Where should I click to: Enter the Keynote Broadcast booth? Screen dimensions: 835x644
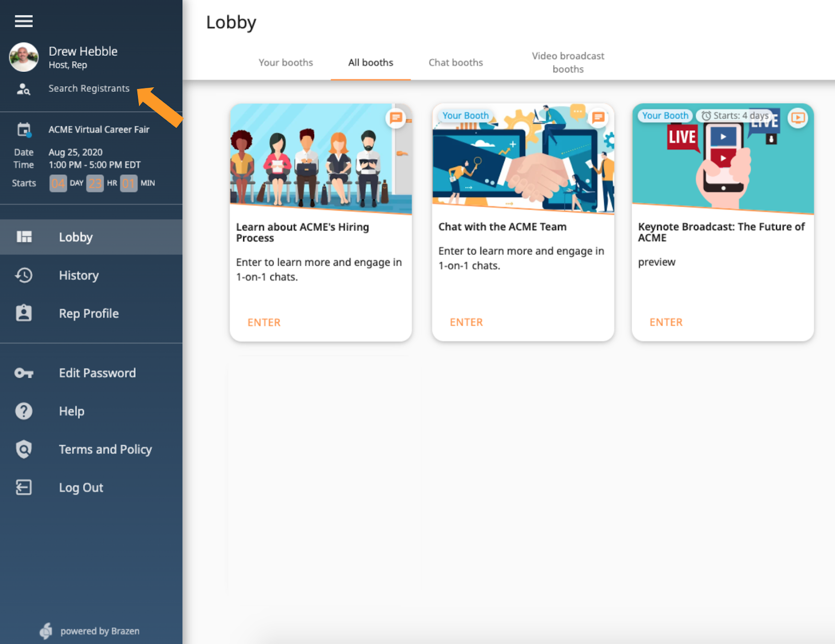(666, 323)
